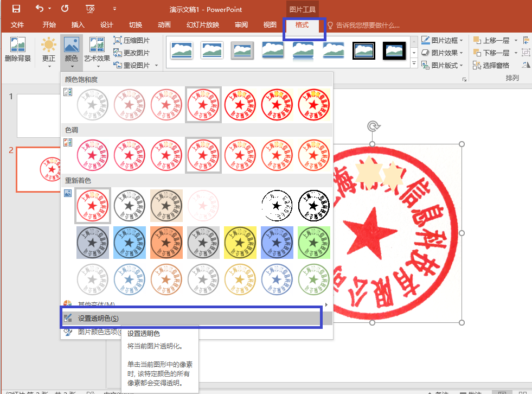
Task: Open 图片颜色选项 menu item
Action: point(92,332)
